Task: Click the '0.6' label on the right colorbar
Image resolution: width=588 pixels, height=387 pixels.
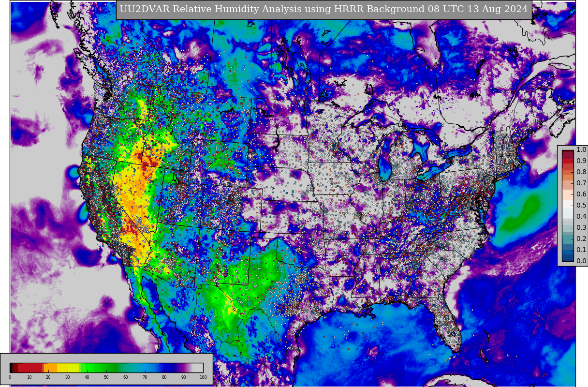Action: (581, 194)
